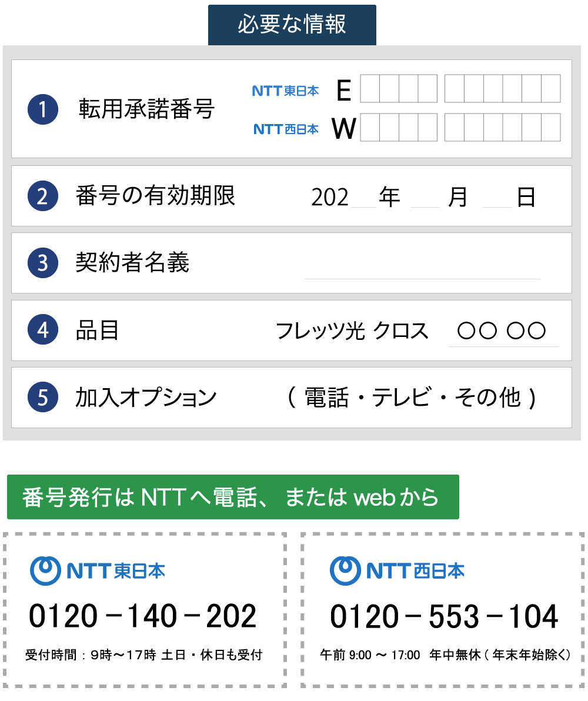Click the small NTT東日本 logo beside E

[x=285, y=91]
